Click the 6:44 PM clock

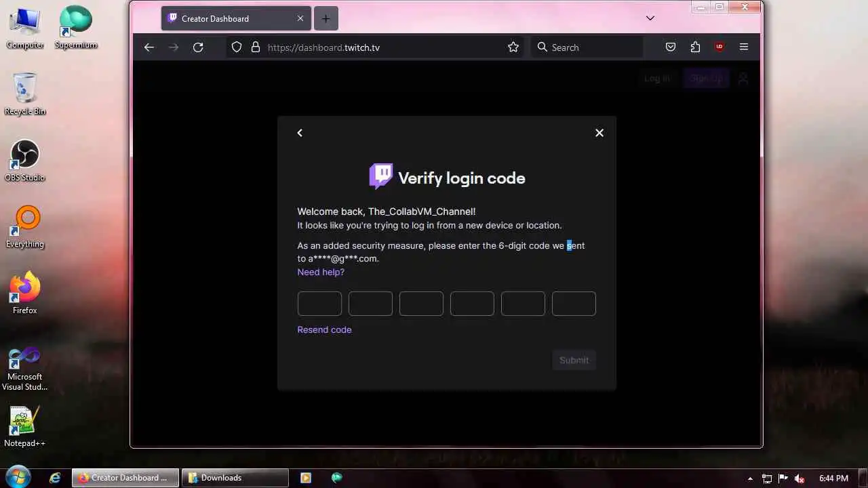pos(833,479)
